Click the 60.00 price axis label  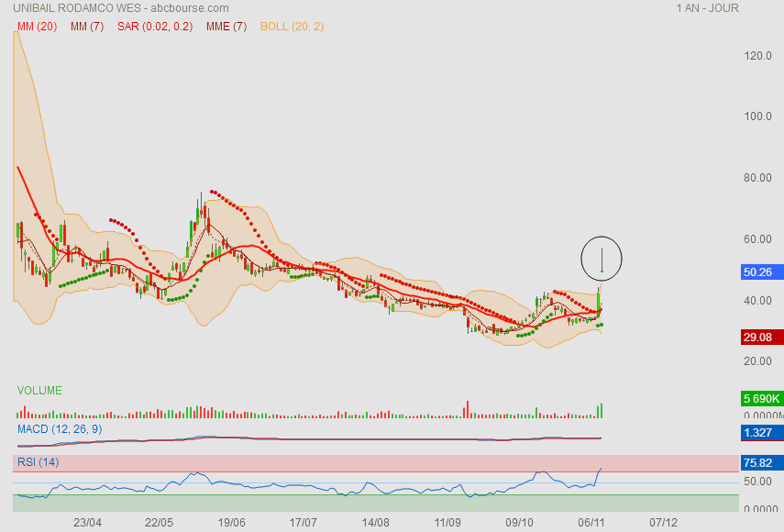click(757, 239)
